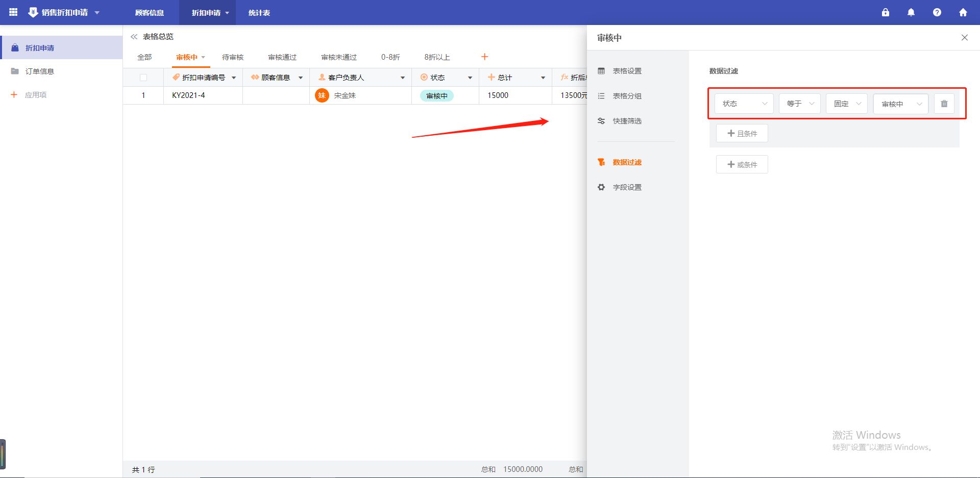Viewport: 980px width, 478px height.
Task: Create a new view with the plus sign
Action: [x=484, y=57]
